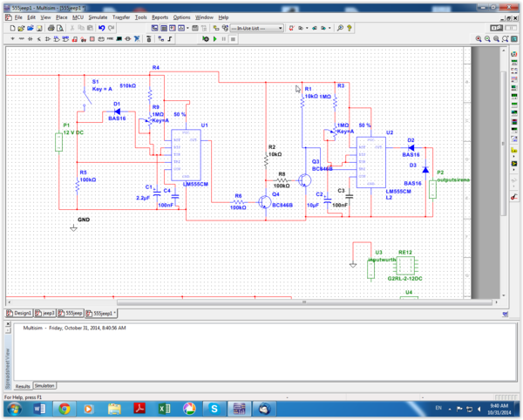Screen dimensions: 523x420
Task: Click the red-dot Zoom In magnifier
Action: 479,39
